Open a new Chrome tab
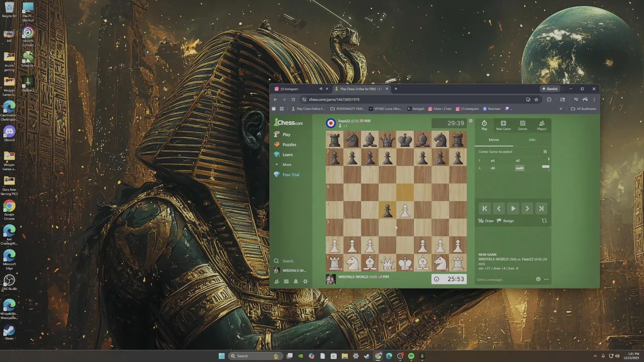 [395, 89]
